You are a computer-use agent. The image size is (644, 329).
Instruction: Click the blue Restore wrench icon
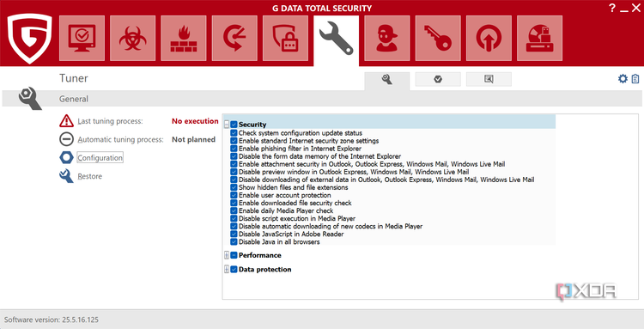pyautogui.click(x=66, y=176)
